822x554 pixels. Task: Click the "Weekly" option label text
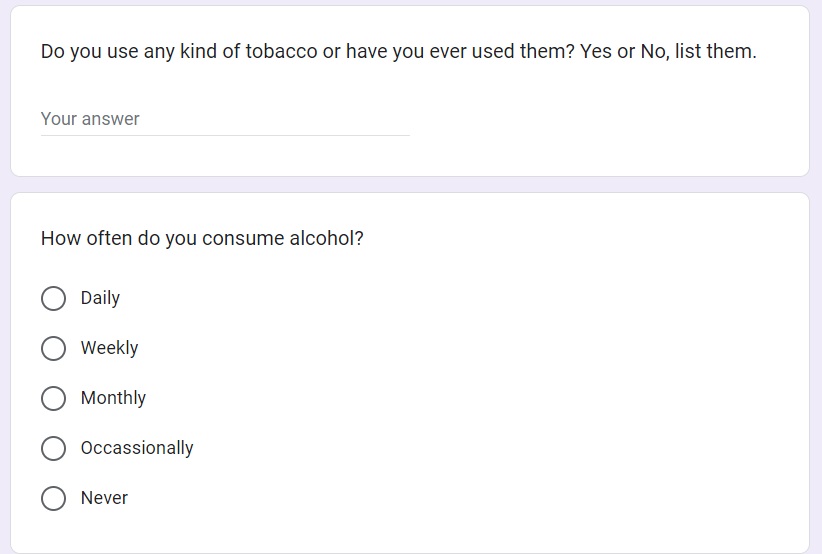click(x=109, y=348)
